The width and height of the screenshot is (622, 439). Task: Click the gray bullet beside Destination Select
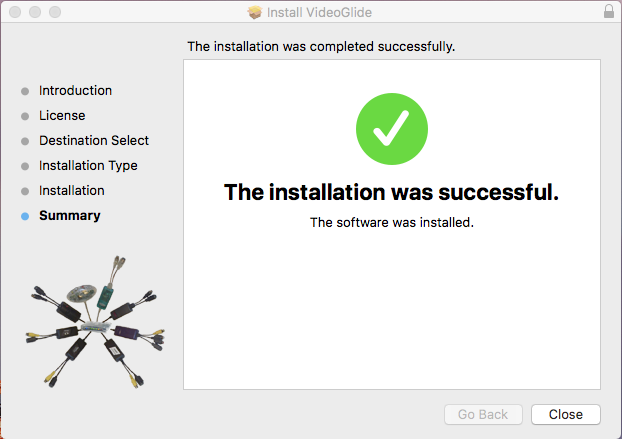25,141
